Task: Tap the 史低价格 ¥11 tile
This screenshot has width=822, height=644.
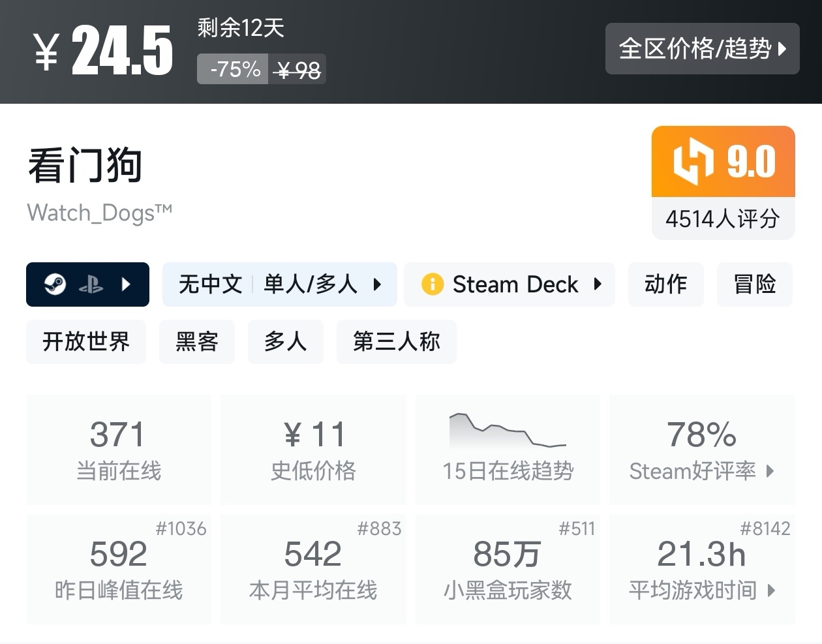Action: (x=313, y=449)
